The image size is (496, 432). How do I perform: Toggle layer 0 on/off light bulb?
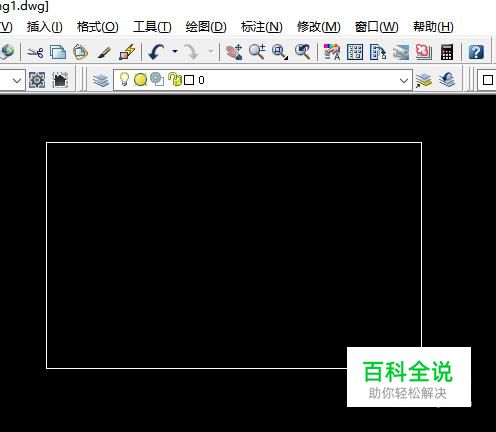(124, 79)
